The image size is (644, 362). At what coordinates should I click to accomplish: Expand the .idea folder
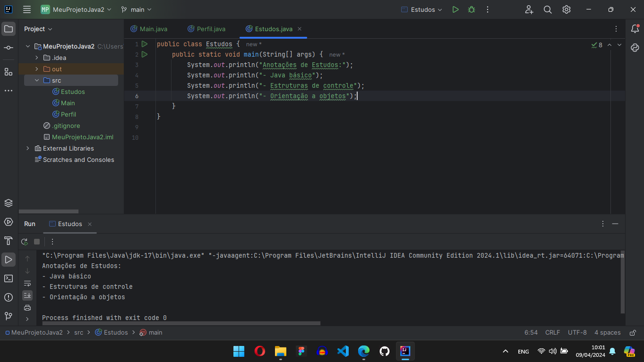[x=37, y=58]
